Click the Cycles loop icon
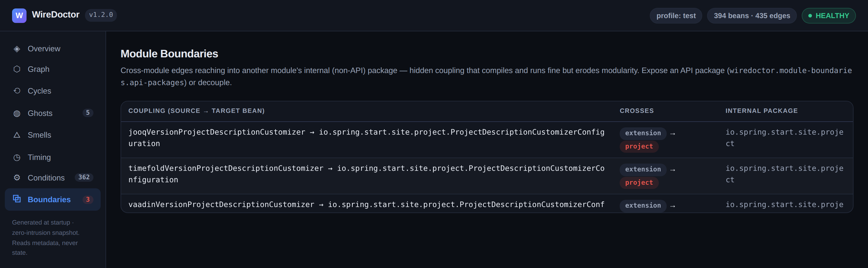The width and height of the screenshot is (868, 268). (17, 91)
